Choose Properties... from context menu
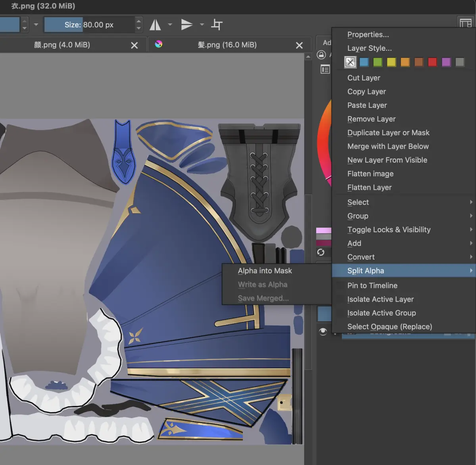Screen dimensions: 476x465 click(x=403, y=34)
